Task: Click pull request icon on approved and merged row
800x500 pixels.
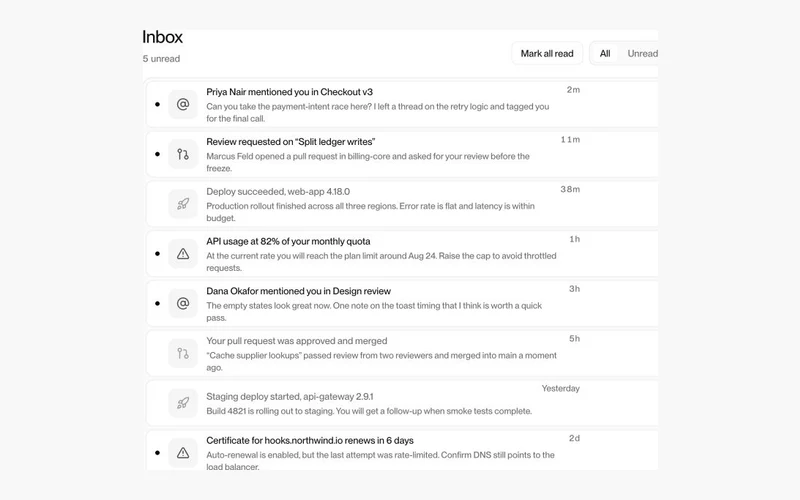Action: [183, 353]
